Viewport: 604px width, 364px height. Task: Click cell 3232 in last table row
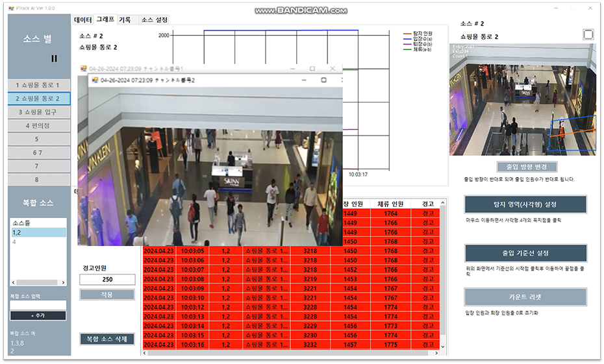(310, 345)
